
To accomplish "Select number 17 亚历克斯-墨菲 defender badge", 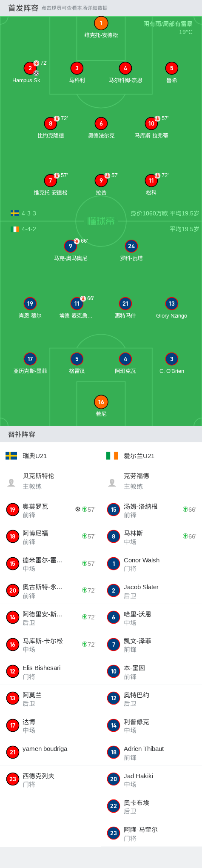I will 30,359.
